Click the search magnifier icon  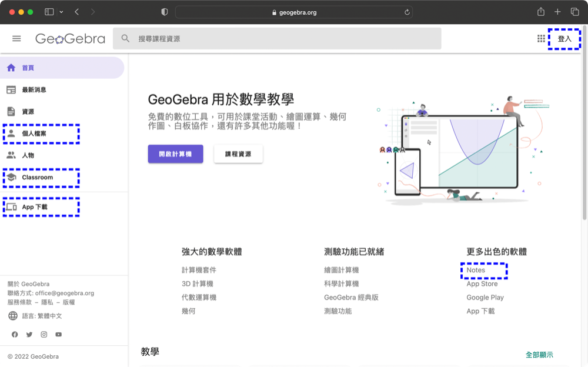tap(125, 39)
